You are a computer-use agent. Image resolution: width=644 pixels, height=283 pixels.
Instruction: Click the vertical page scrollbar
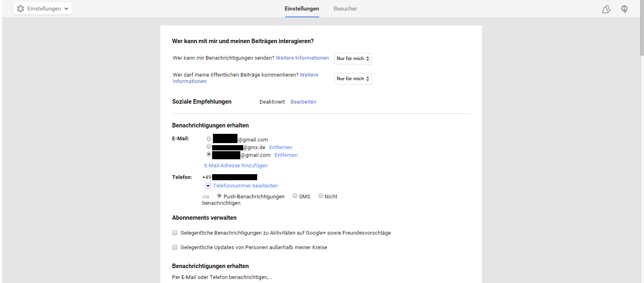click(x=642, y=36)
